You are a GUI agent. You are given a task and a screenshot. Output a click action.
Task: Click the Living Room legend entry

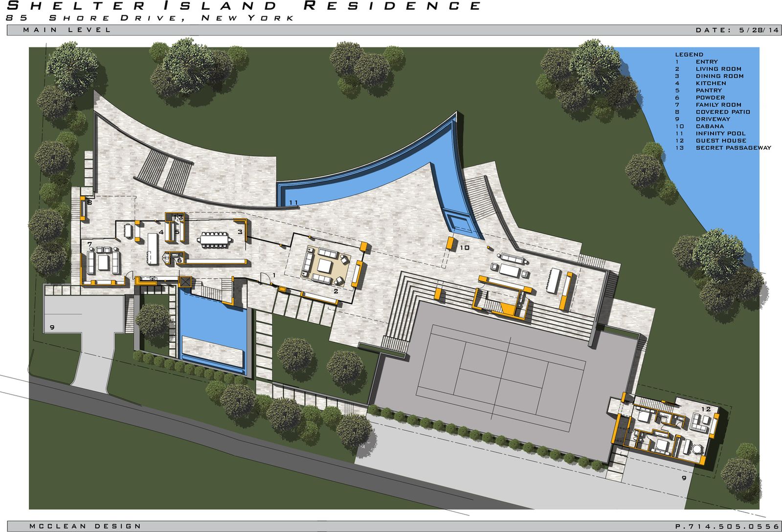[x=718, y=69]
